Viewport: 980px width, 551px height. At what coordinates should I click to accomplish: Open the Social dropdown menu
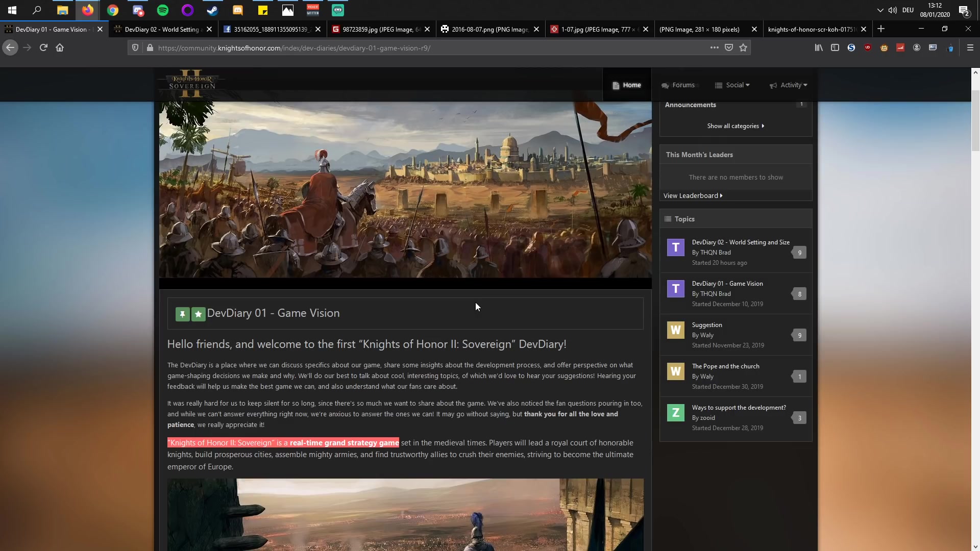(x=732, y=85)
